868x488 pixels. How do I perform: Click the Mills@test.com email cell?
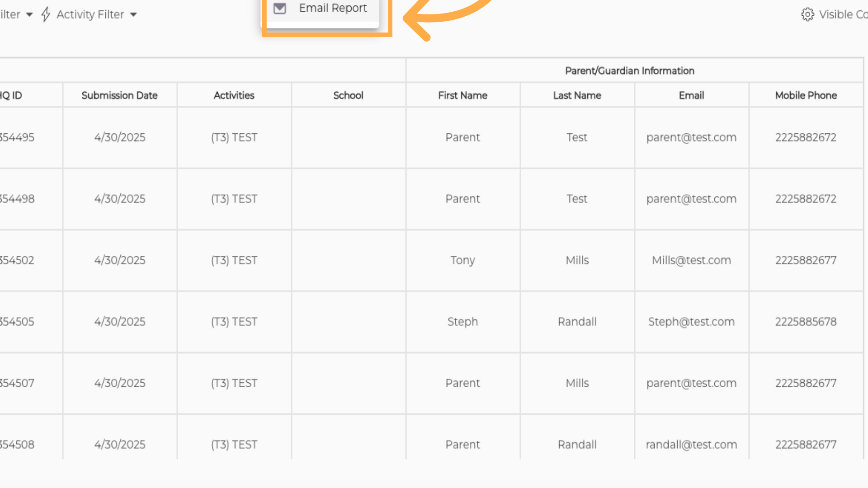click(692, 260)
